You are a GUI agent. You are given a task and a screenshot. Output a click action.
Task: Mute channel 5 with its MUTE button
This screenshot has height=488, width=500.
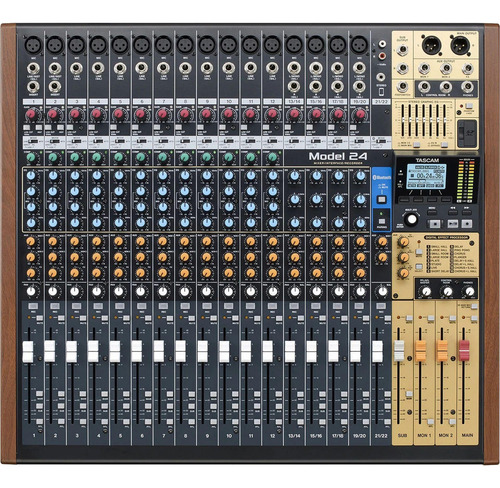[x=126, y=318]
